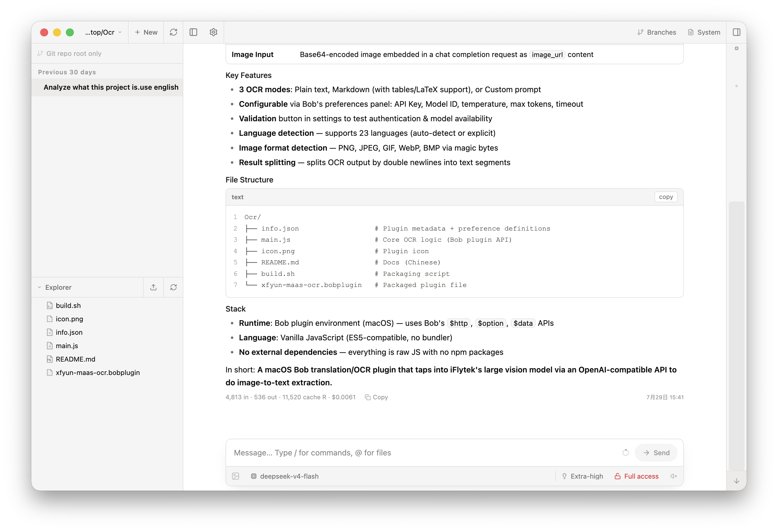Viewport: 778px width, 532px height.
Task: Click the 'text' code block language label
Action: click(237, 197)
